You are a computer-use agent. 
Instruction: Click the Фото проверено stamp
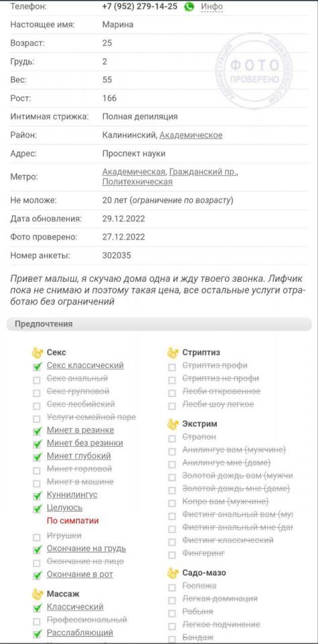(x=254, y=71)
